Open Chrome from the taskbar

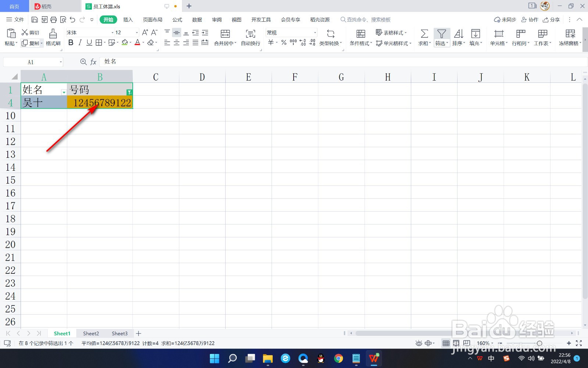338,358
